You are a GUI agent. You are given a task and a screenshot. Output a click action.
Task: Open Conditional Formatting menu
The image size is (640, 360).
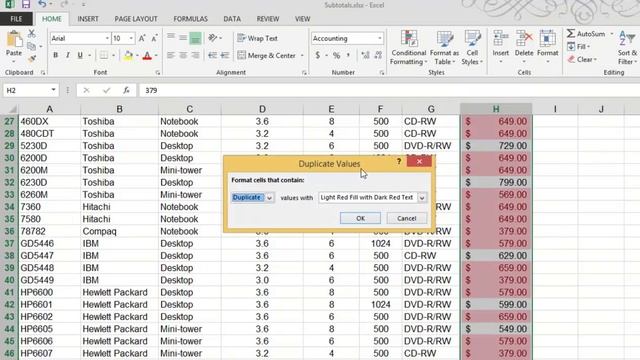click(409, 47)
